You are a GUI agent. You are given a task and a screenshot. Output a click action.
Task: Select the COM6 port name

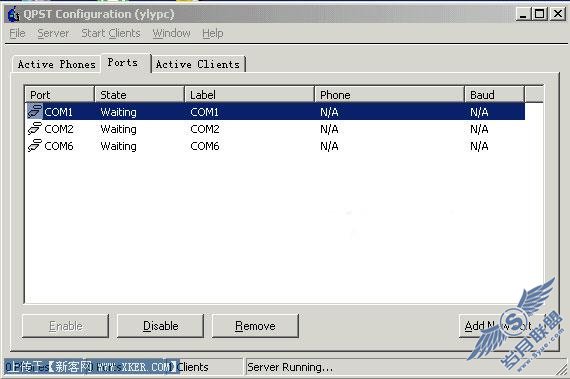click(x=59, y=146)
